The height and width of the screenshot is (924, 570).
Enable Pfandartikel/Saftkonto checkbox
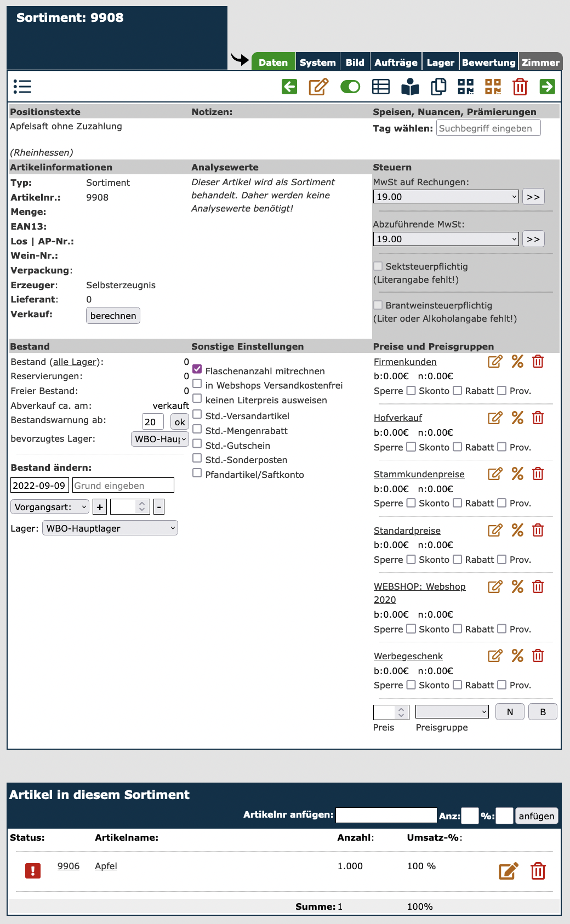tap(197, 473)
